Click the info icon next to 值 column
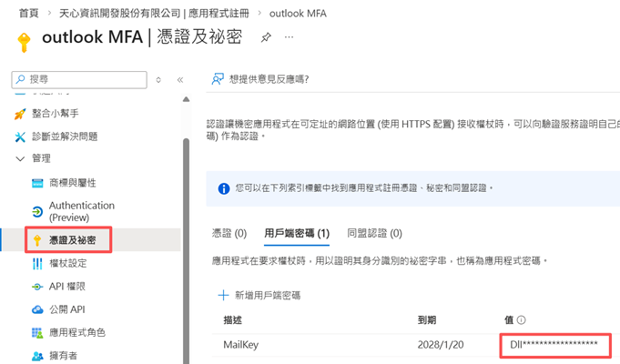Screen dimensions: 620x364 (x=522, y=320)
